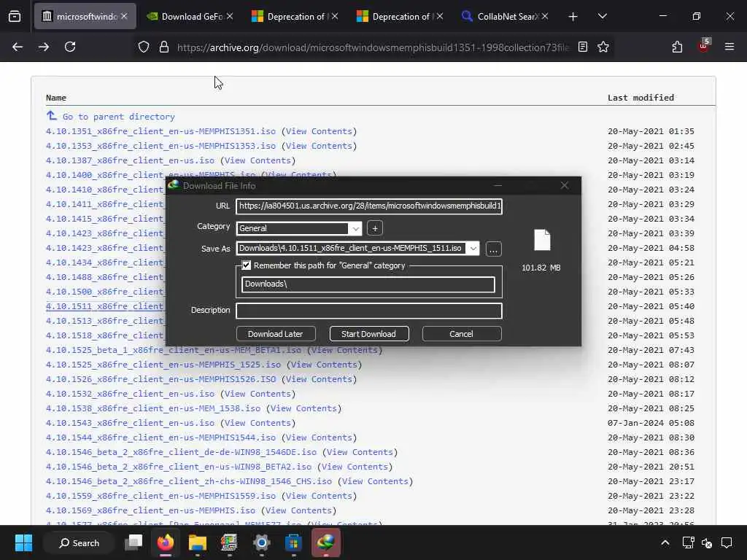This screenshot has width=747, height=560.
Task: Go back to previous page
Action: pyautogui.click(x=18, y=47)
